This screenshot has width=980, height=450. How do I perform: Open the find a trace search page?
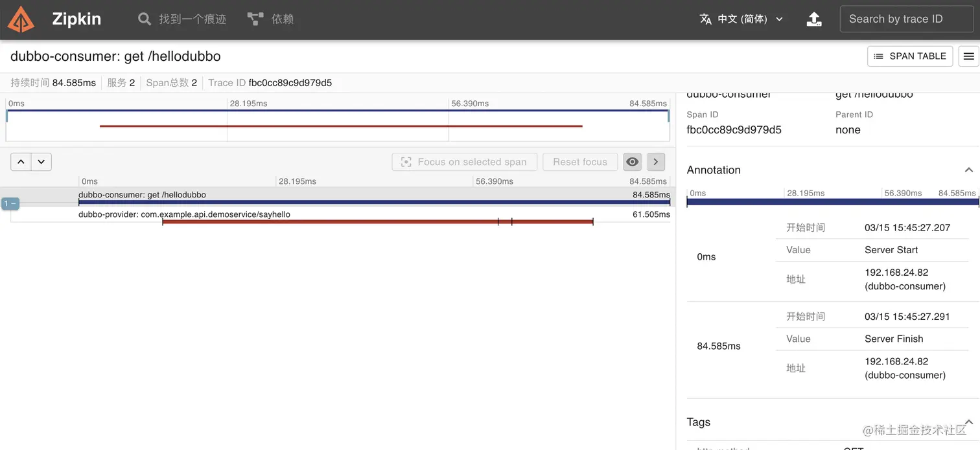(182, 19)
